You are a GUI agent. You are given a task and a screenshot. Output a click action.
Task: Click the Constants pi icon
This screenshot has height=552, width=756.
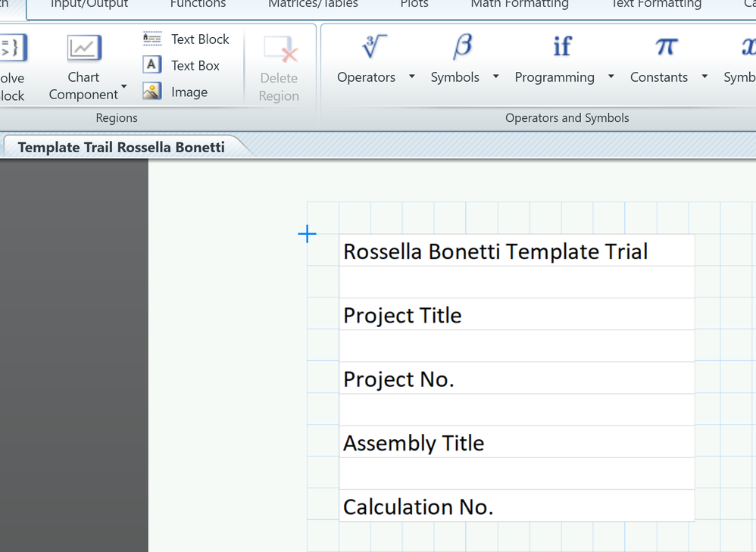[666, 47]
